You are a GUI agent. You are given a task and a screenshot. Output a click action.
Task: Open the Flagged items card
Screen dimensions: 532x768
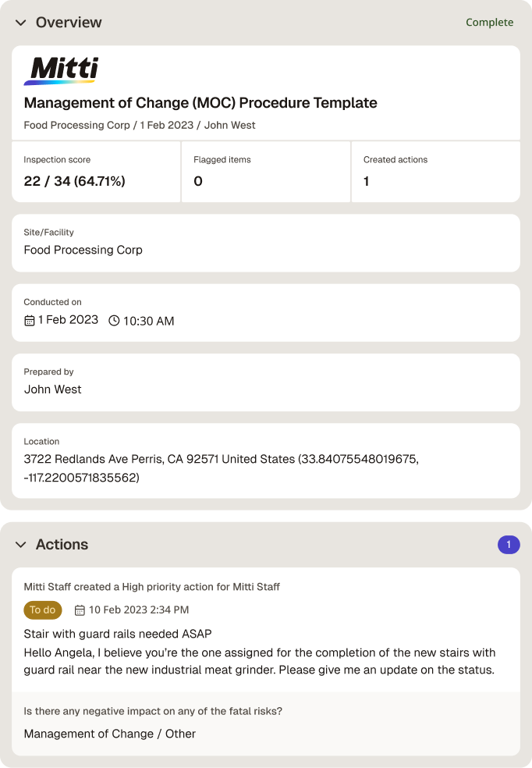tap(266, 172)
